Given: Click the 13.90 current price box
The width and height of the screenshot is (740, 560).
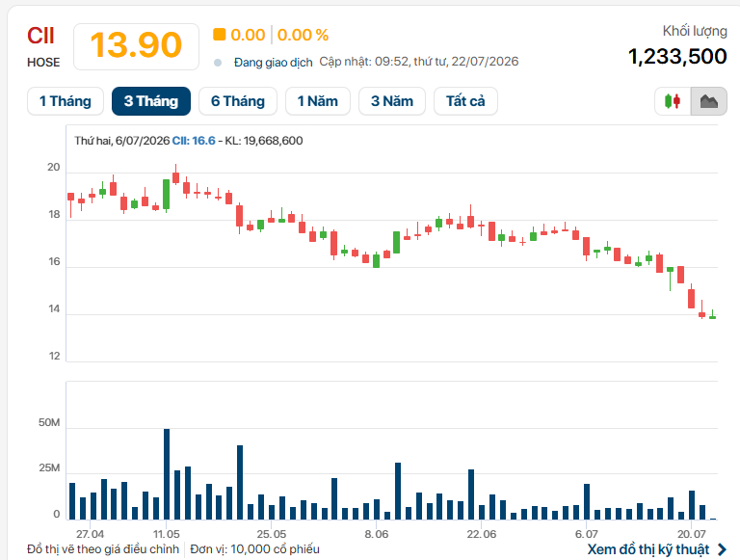Looking at the screenshot, I should pos(136,46).
